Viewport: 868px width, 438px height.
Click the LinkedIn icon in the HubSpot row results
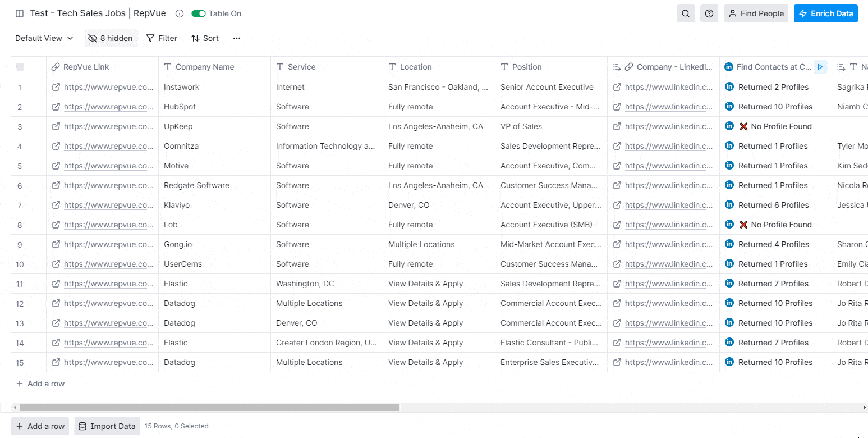click(x=729, y=106)
